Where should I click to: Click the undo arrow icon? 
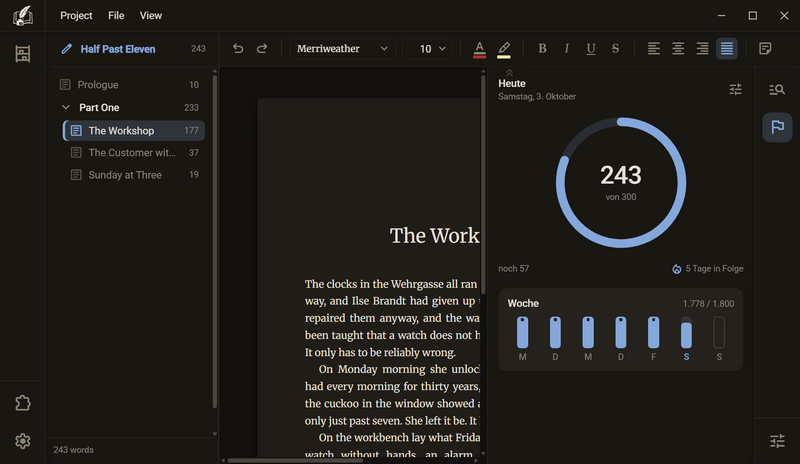tap(238, 48)
